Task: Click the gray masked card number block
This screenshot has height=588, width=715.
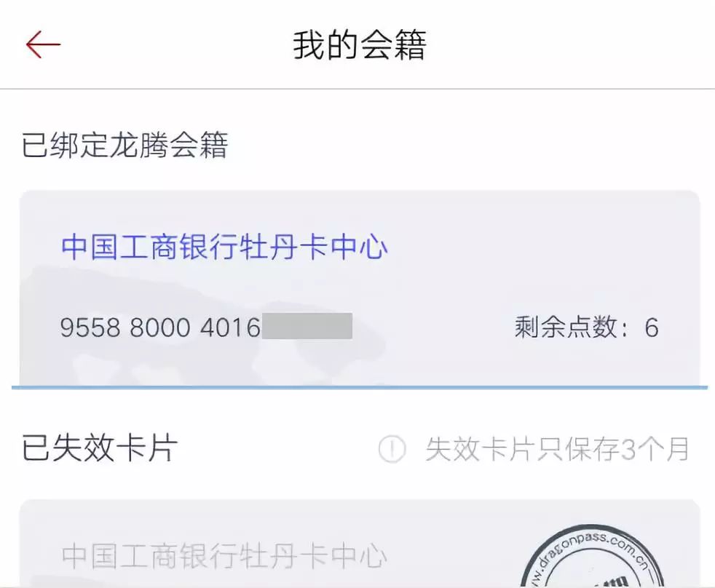Action: pos(307,326)
